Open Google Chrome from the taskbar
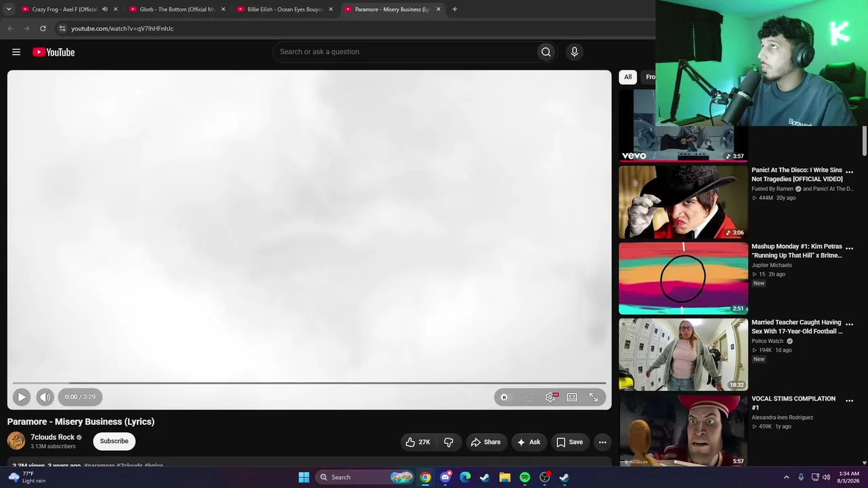This screenshot has height=488, width=868. coord(425,477)
